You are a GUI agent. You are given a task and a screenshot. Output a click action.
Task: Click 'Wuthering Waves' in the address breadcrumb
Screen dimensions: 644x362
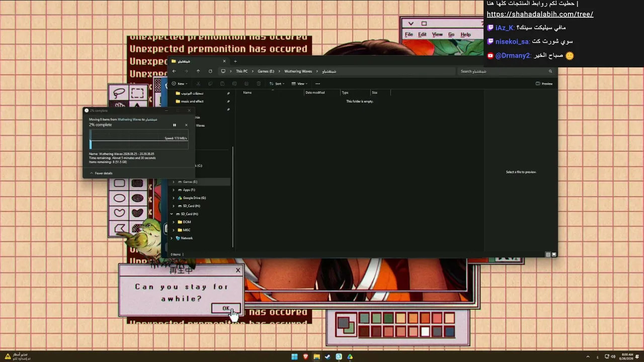click(x=298, y=71)
